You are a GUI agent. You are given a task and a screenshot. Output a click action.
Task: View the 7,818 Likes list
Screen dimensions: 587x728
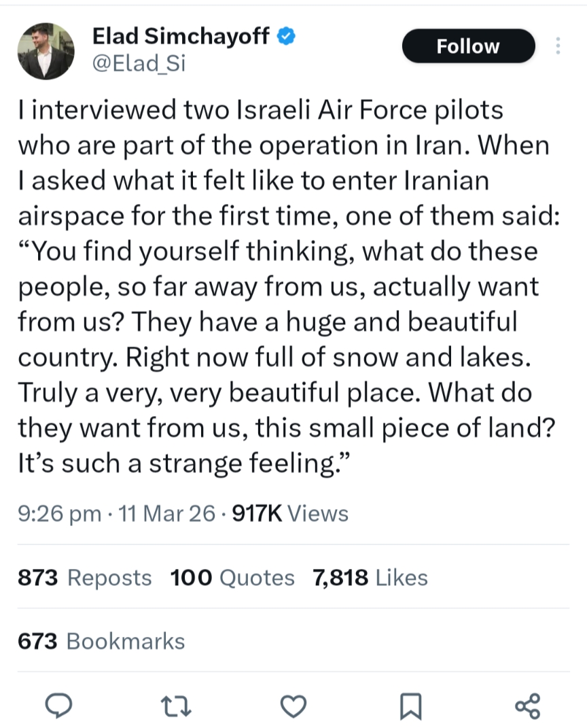point(370,578)
